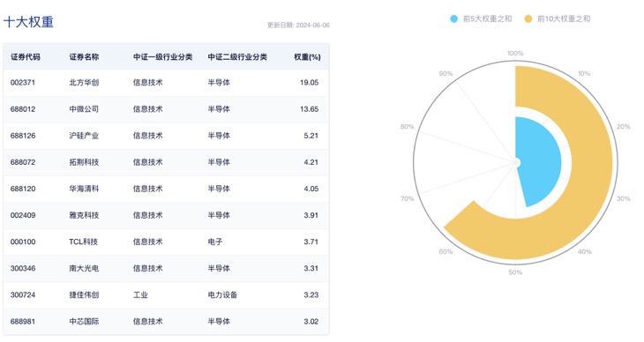Toggle the 前10大权重之和 legend yellow dot

click(528, 19)
